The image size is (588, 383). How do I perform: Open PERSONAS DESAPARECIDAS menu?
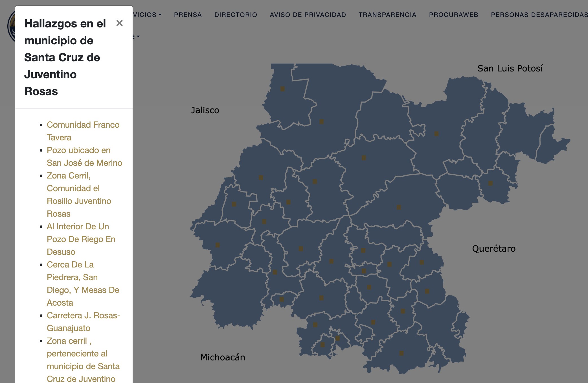coord(539,15)
